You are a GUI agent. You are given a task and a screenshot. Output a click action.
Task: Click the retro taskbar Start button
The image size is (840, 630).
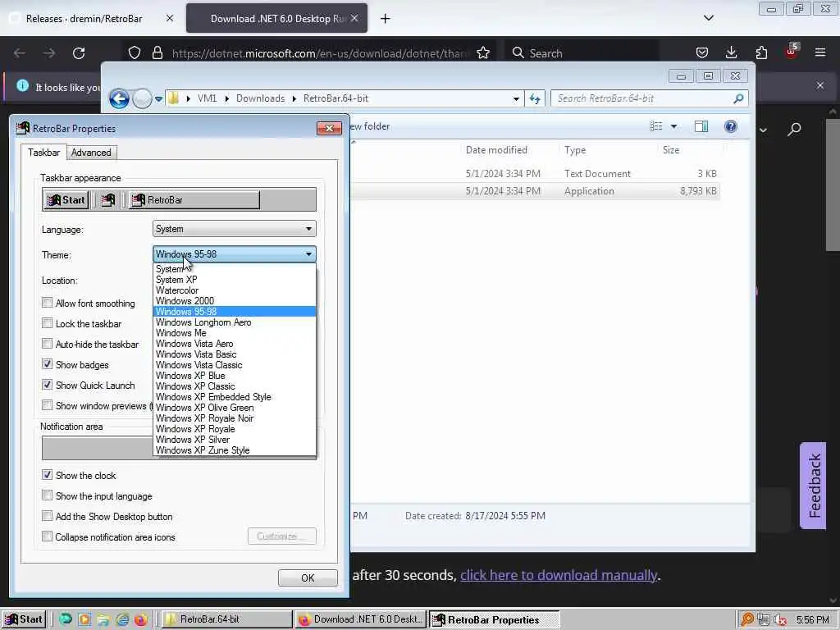coord(24,620)
